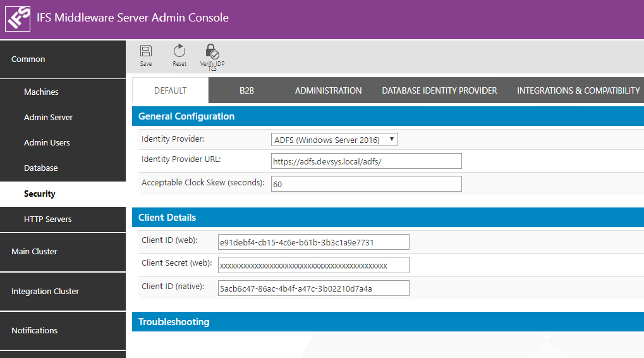Click the Client Secret (web) field

pos(313,265)
